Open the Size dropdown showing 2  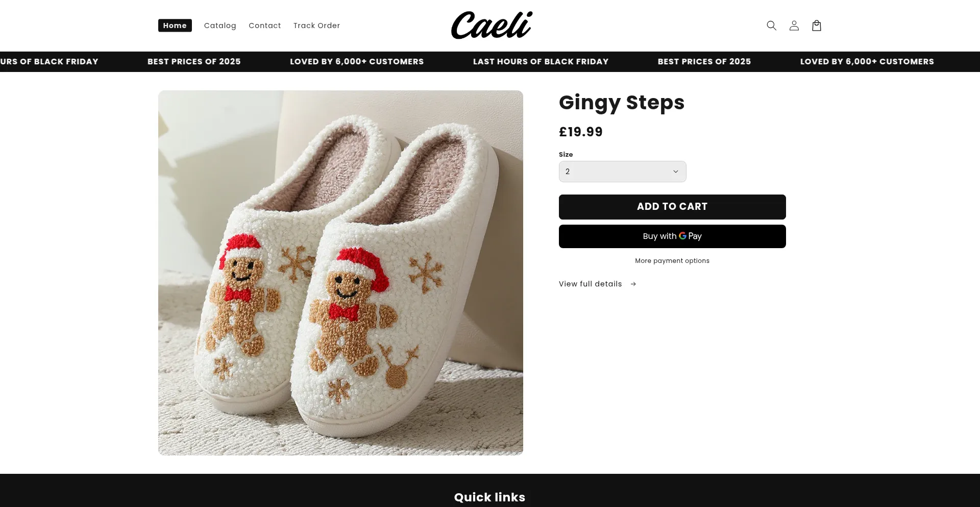pos(622,172)
